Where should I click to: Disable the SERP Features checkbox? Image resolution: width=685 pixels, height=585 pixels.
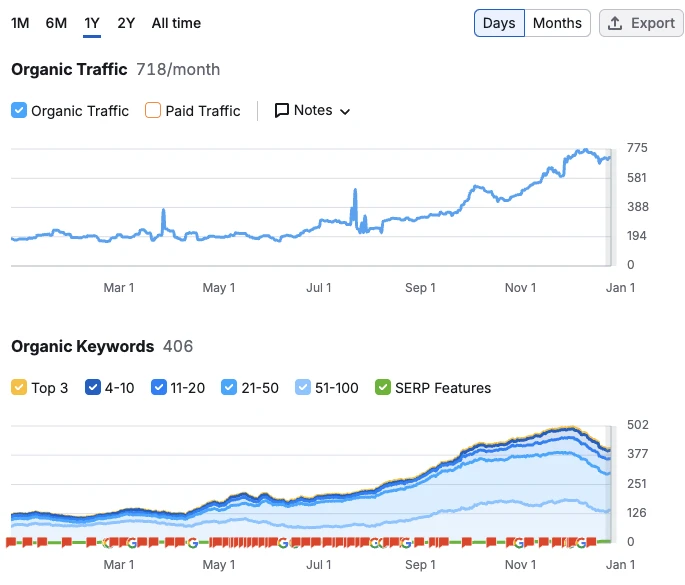[x=382, y=387]
